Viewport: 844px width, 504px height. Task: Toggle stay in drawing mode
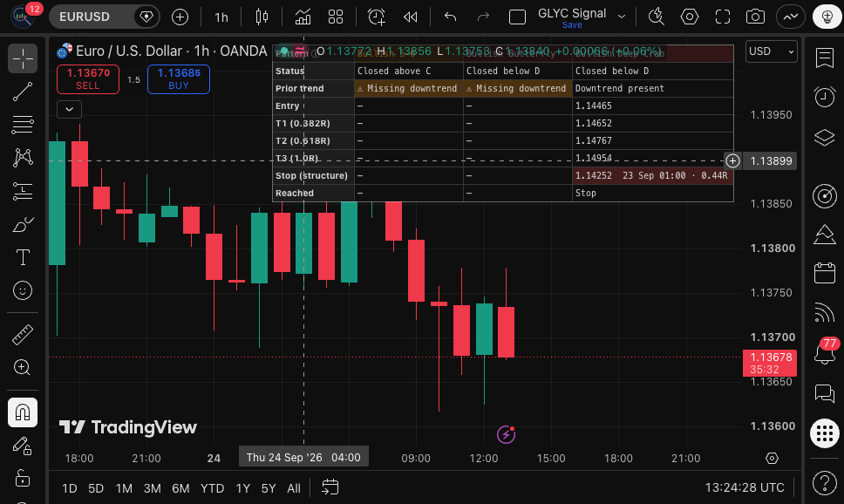click(x=23, y=446)
